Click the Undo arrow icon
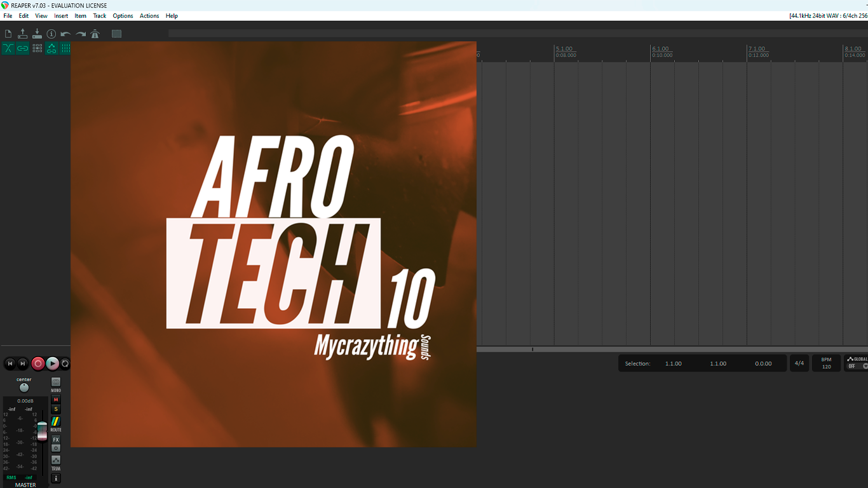This screenshot has height=488, width=868. (x=65, y=34)
